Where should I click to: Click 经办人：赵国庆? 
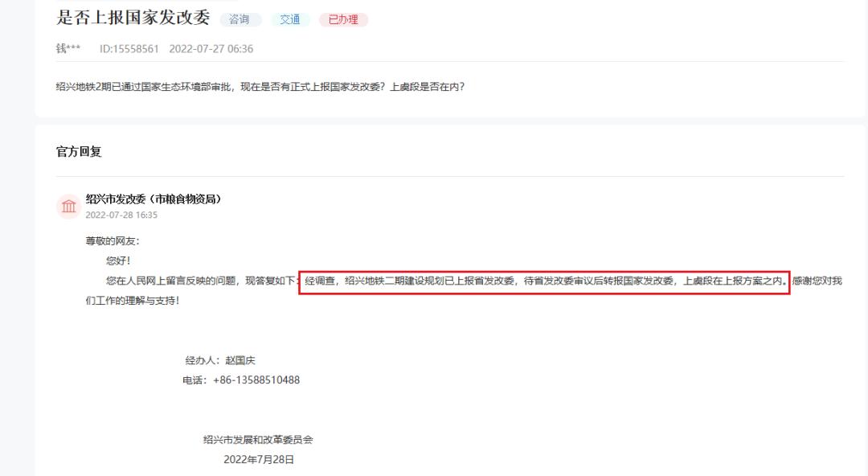[219, 360]
